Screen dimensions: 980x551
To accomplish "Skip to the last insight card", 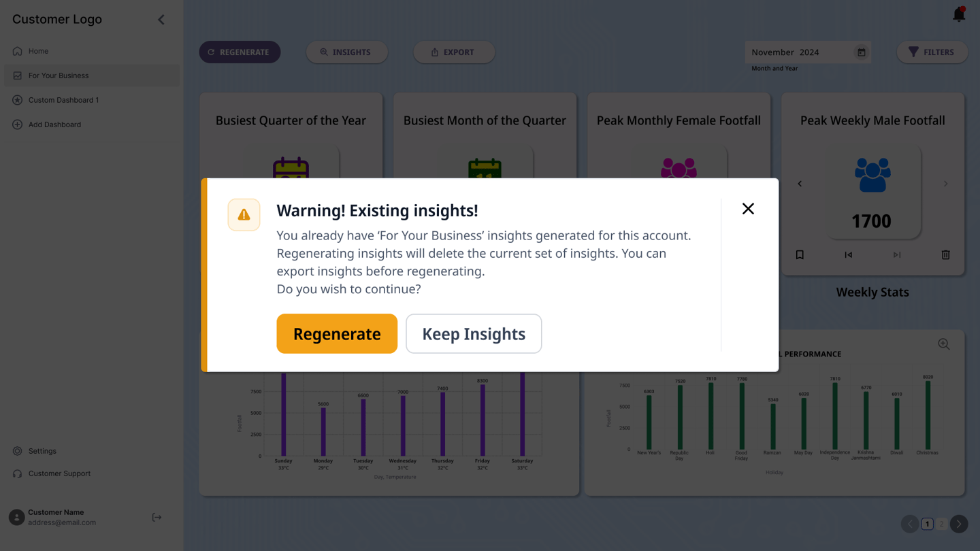I will pyautogui.click(x=897, y=255).
